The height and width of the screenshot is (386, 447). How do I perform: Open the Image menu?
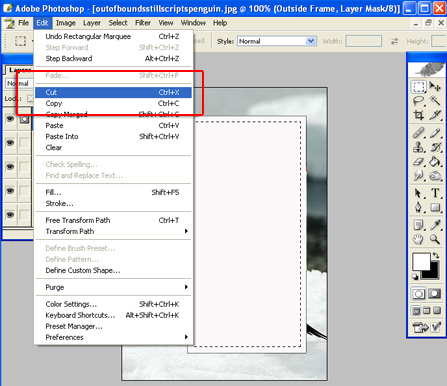(66, 23)
